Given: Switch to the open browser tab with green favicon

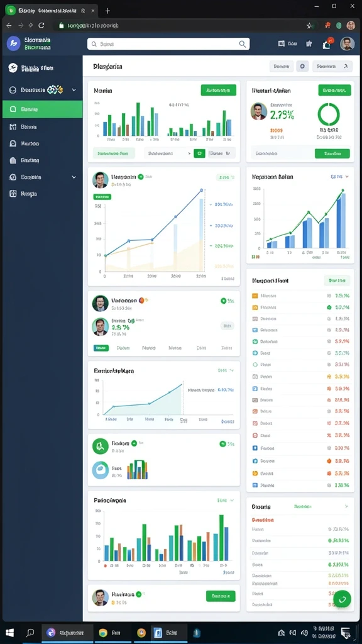Looking at the screenshot, I should coord(52,11).
